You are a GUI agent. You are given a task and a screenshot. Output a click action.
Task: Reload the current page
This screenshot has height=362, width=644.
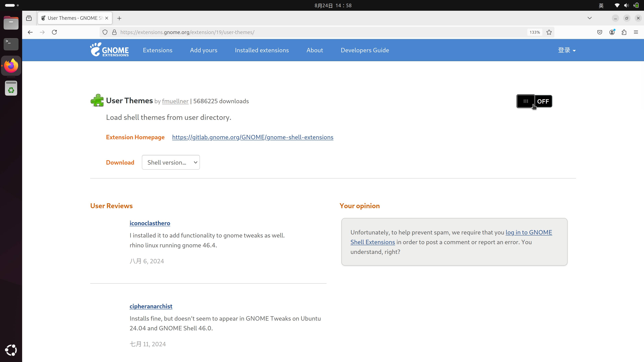click(54, 32)
